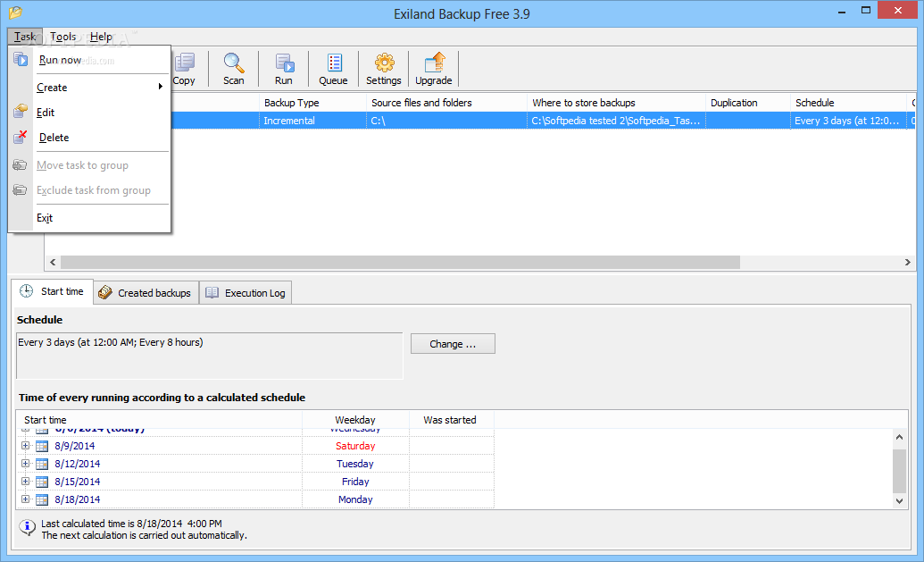Switch to the Created backups tab
The image size is (924, 562).
[x=146, y=292]
